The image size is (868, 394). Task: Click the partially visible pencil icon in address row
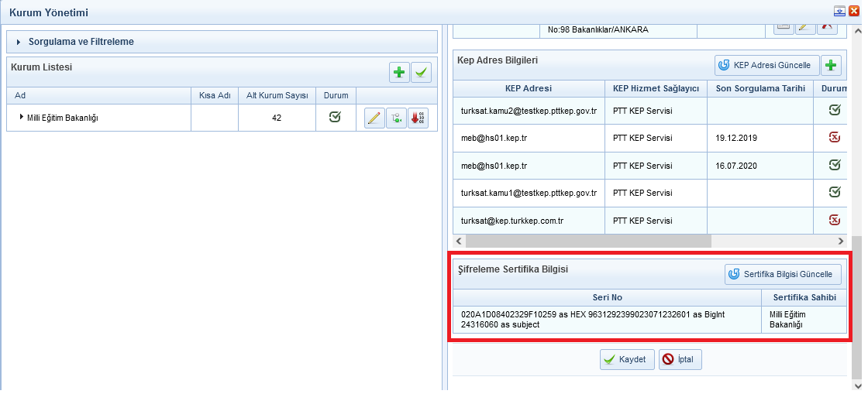point(805,28)
